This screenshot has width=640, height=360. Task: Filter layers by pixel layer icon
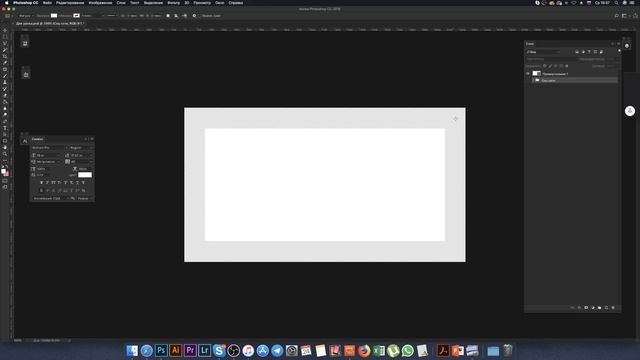pyautogui.click(x=577, y=52)
